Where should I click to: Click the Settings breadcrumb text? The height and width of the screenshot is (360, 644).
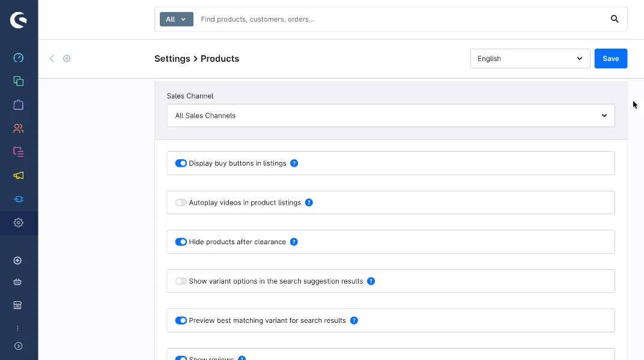172,59
